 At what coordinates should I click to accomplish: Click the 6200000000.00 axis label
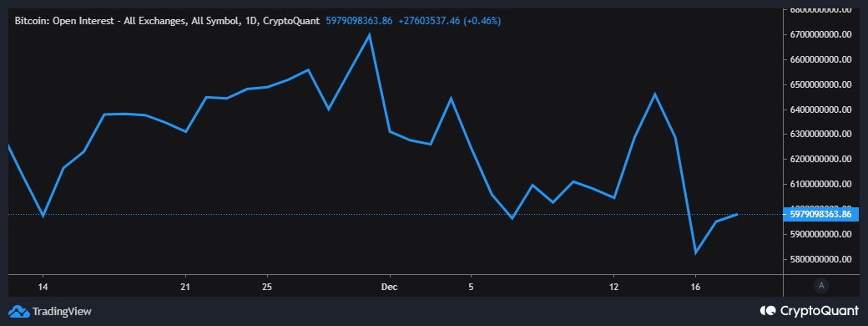coord(821,159)
